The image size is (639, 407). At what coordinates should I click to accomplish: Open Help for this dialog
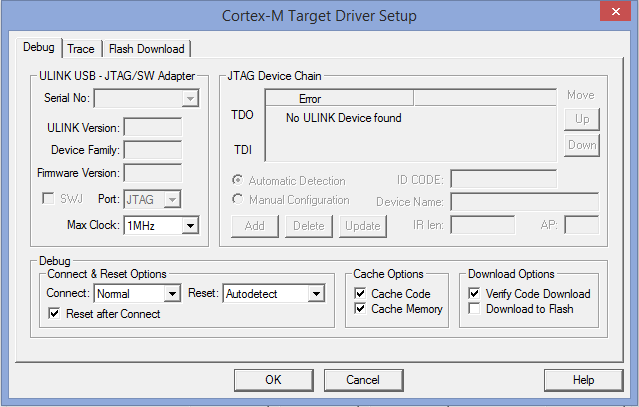(x=584, y=380)
